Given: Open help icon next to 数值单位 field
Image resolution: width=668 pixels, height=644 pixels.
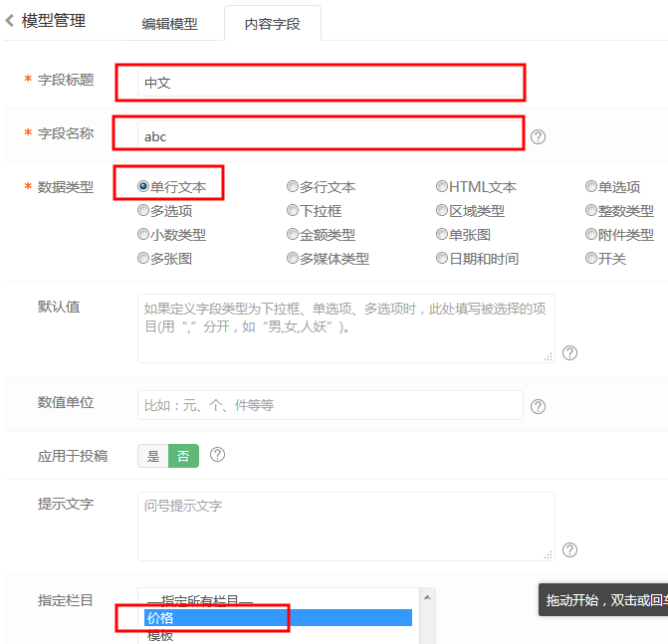Looking at the screenshot, I should pos(538,406).
